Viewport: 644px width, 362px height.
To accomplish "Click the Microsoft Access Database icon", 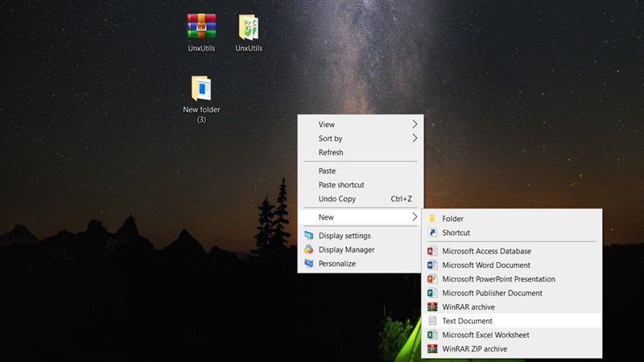I will coord(432,251).
